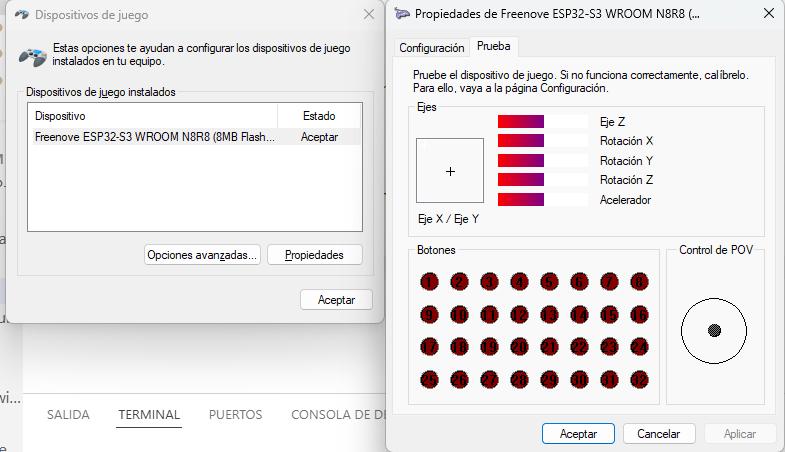Click Cancelar in the Propiedades window

pos(659,433)
